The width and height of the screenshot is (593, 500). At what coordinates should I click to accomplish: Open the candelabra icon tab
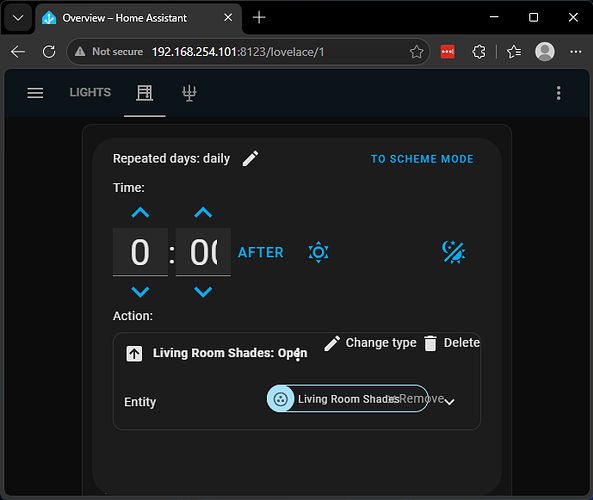[189, 93]
